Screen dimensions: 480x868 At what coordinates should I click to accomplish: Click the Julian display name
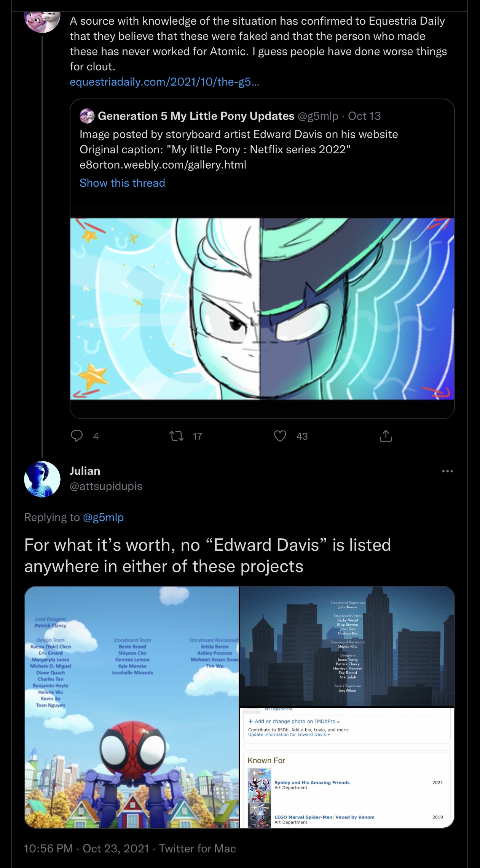point(85,471)
